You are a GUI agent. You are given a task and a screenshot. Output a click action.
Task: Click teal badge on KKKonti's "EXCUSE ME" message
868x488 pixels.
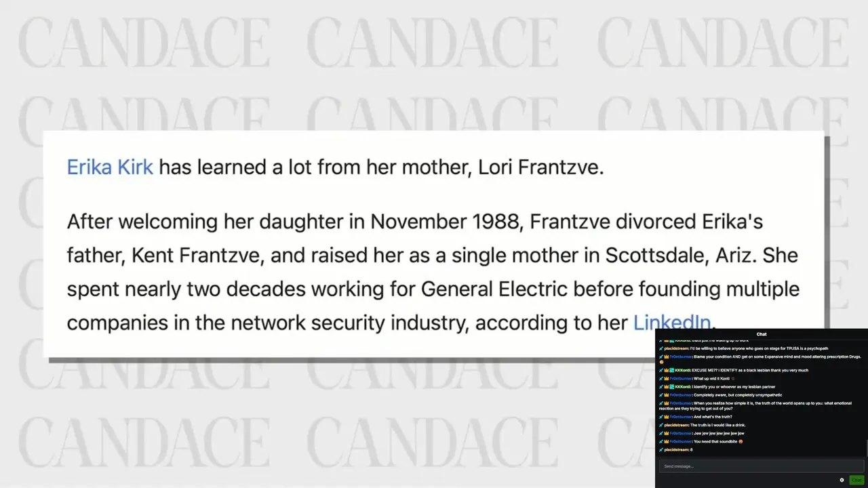coord(671,371)
